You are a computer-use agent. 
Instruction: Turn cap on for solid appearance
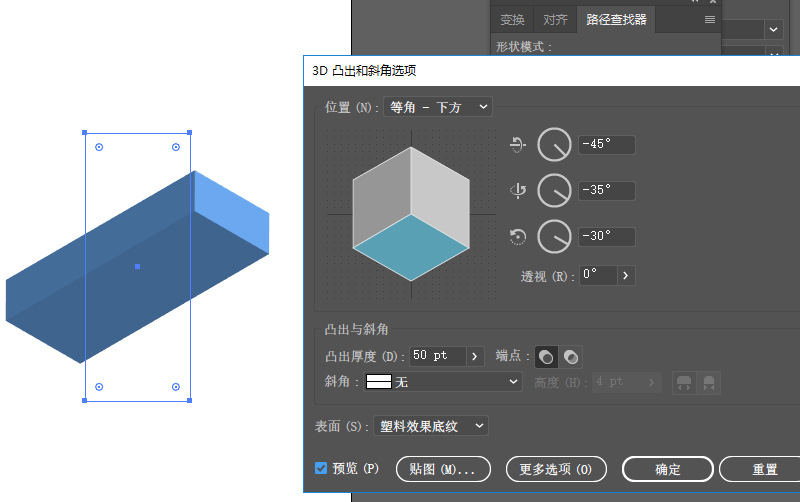coord(547,356)
